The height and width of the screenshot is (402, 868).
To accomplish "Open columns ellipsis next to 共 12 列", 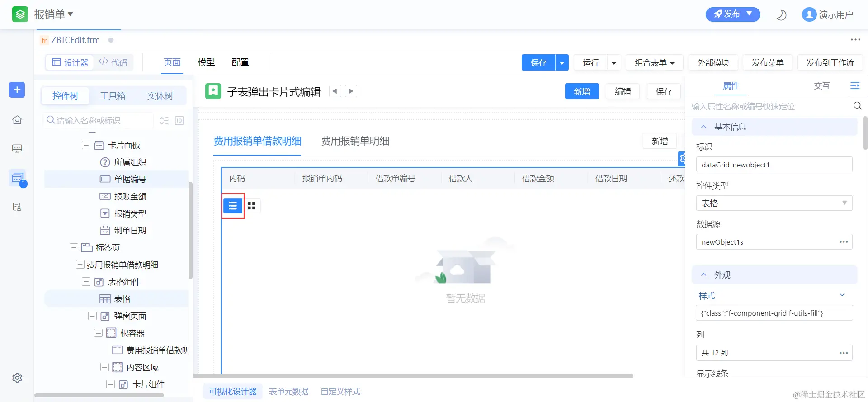I will pyautogui.click(x=844, y=353).
